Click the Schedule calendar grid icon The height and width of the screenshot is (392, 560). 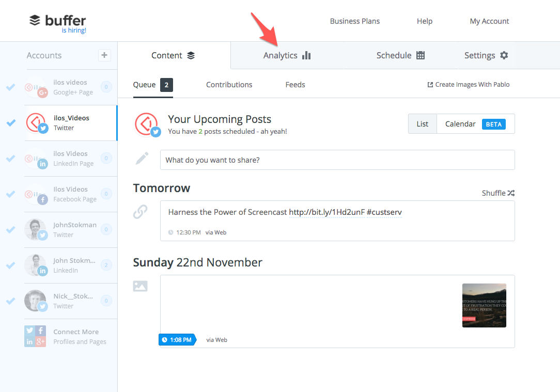[x=421, y=55]
